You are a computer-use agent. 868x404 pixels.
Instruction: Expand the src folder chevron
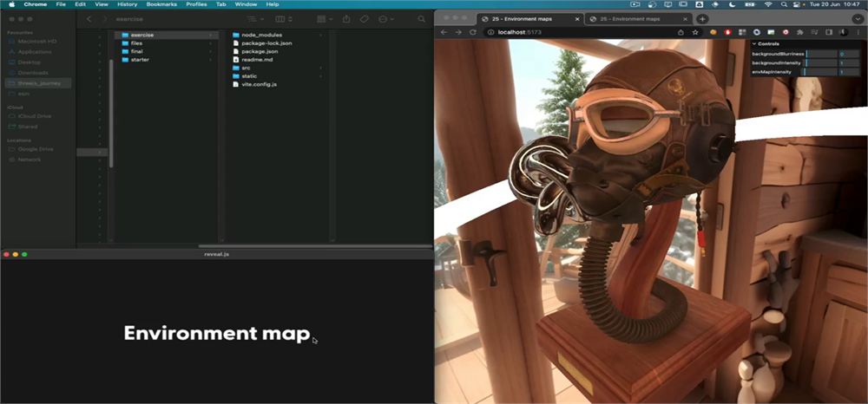coord(320,68)
